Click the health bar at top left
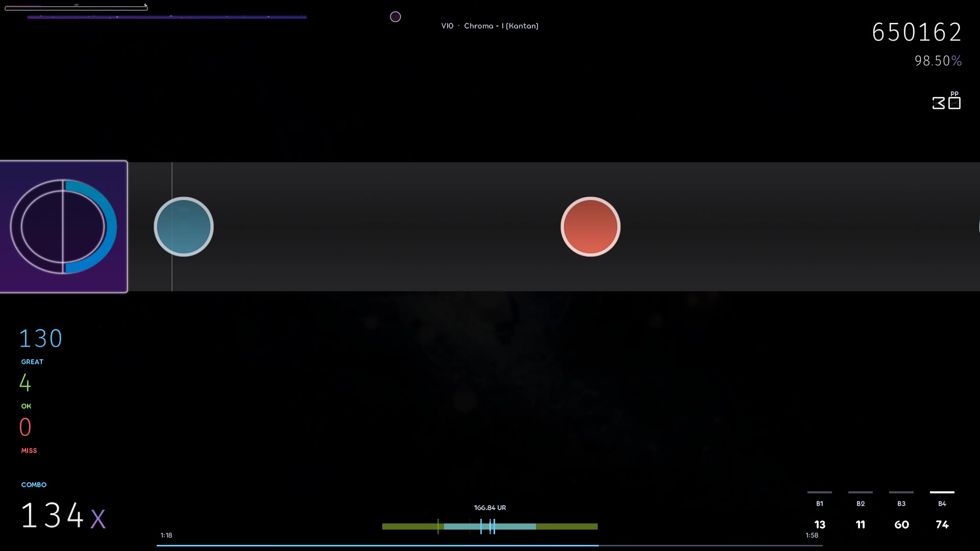The height and width of the screenshot is (551, 980). coord(76,8)
